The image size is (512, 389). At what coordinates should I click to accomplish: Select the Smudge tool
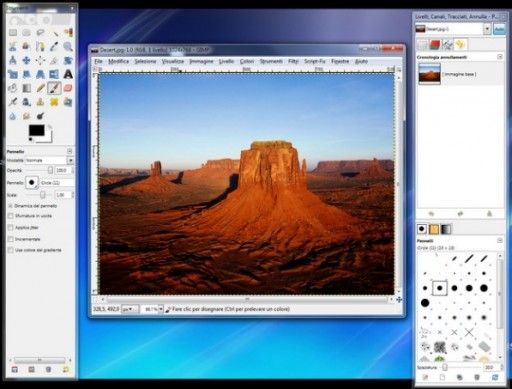(x=26, y=116)
